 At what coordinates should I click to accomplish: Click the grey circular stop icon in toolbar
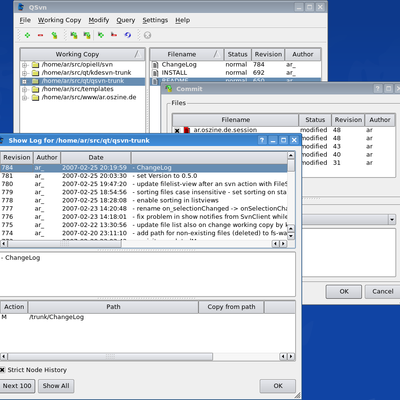tap(147, 35)
